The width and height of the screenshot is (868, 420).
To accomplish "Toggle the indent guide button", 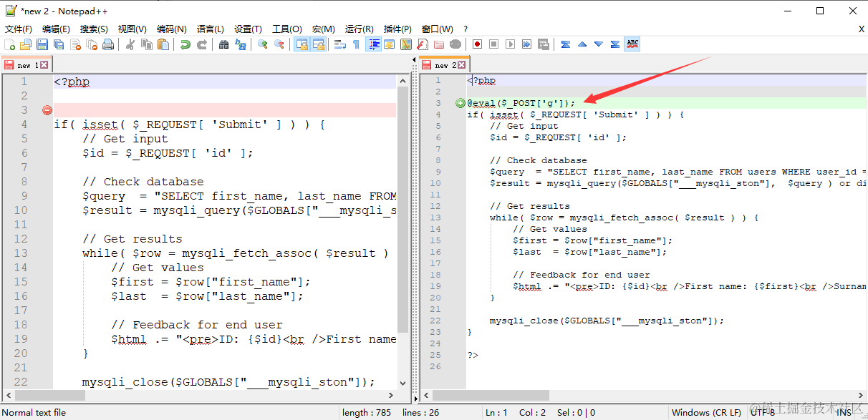I will point(372,44).
